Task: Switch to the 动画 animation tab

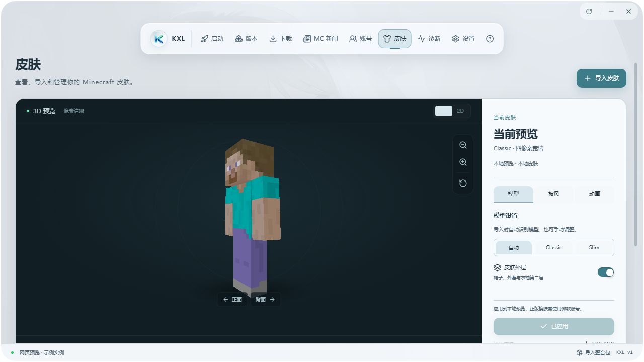Action: coord(594,194)
